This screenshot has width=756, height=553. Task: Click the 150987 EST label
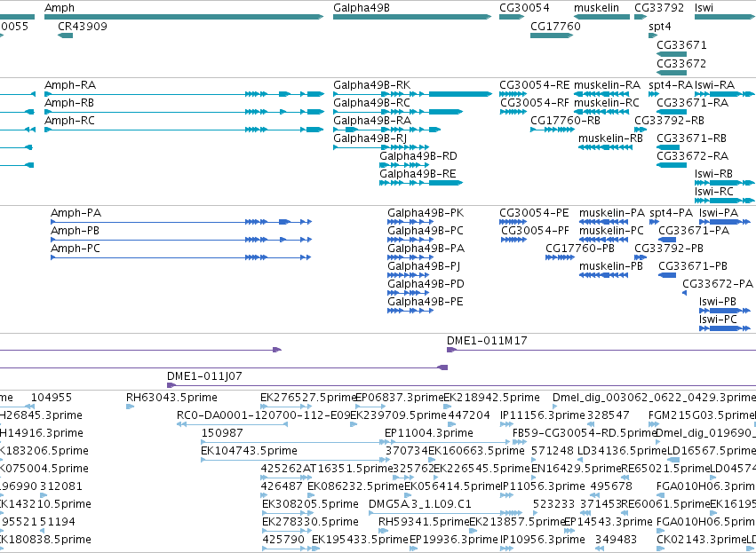pyautogui.click(x=222, y=433)
